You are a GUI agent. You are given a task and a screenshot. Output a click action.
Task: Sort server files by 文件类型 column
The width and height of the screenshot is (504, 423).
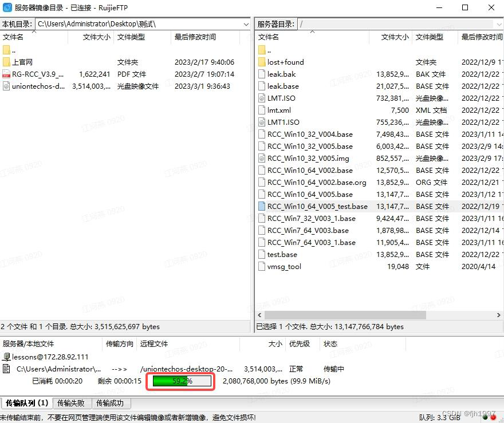pos(435,37)
